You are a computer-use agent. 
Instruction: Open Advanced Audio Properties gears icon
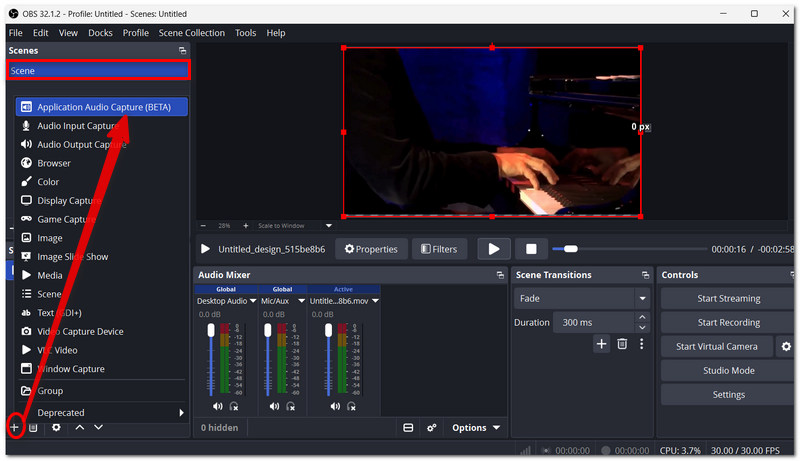tap(432, 428)
